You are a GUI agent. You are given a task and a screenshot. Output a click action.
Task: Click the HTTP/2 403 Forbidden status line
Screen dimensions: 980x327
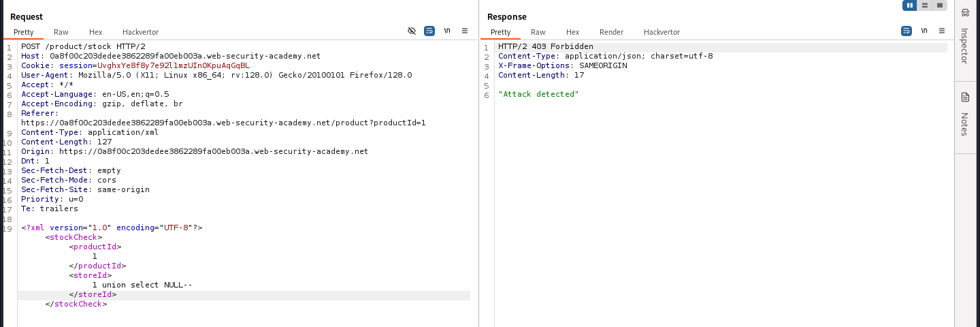click(x=546, y=46)
